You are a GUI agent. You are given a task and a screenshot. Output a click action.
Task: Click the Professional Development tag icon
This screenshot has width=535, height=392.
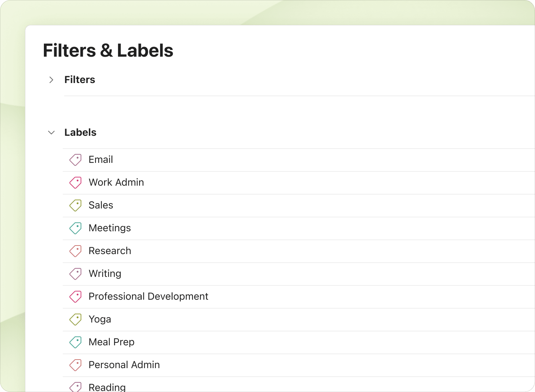click(76, 296)
